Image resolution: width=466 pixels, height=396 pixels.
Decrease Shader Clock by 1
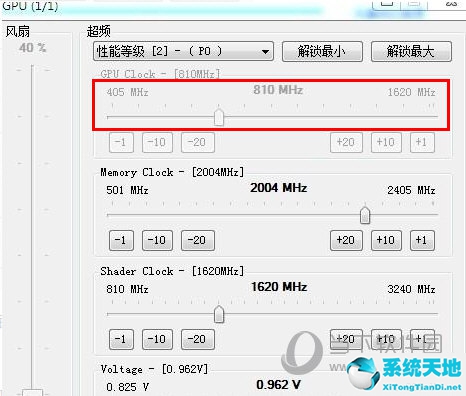121,339
